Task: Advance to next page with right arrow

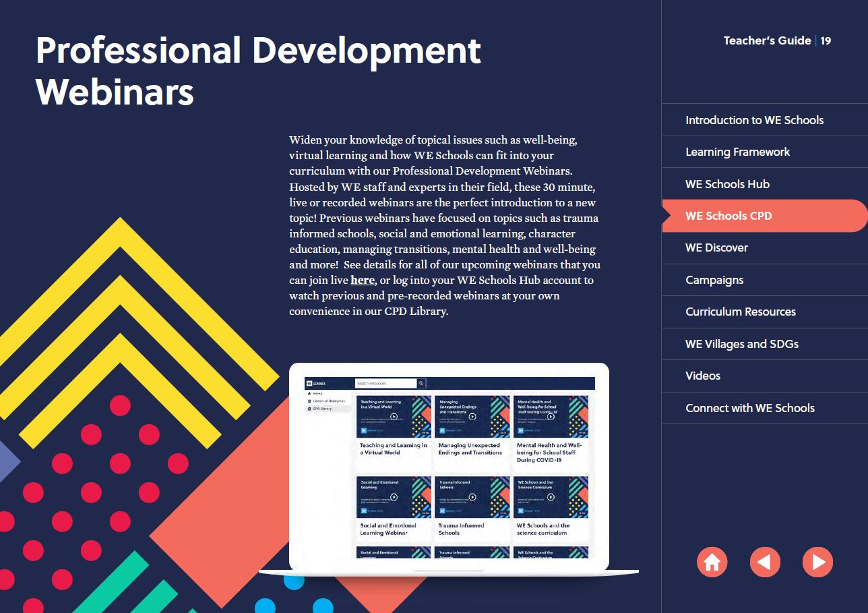Action: (x=817, y=562)
